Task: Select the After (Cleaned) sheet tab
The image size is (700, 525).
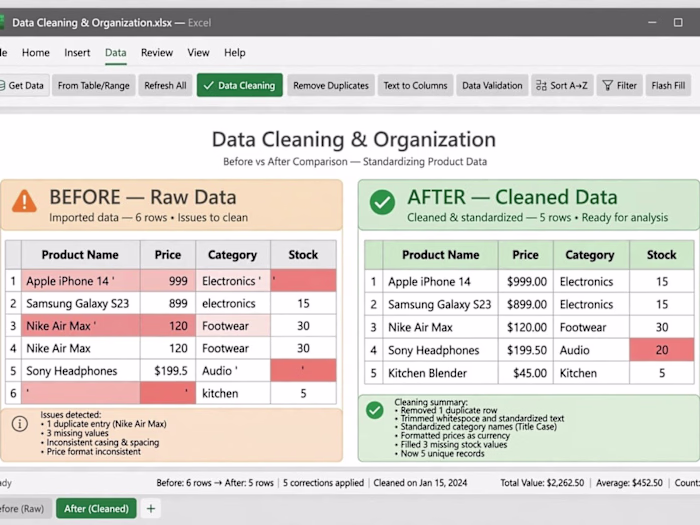Action: [96, 508]
